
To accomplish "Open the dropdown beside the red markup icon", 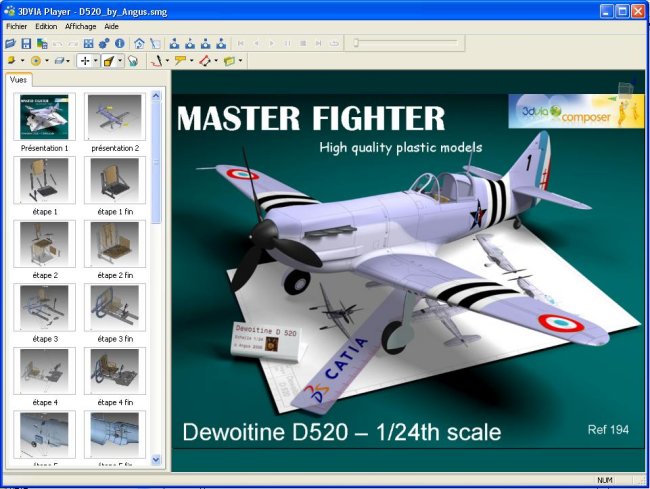I will point(216,61).
